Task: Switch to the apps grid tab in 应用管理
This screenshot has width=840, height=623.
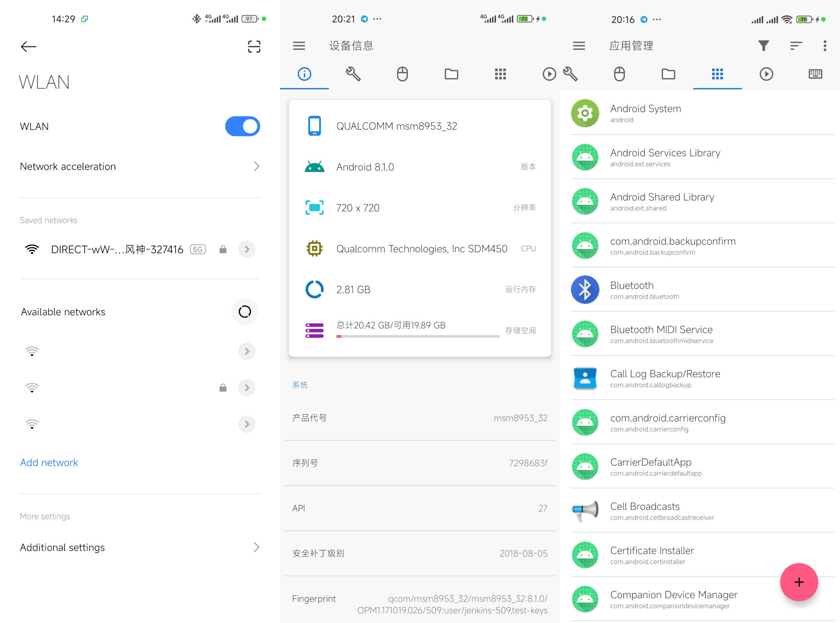Action: [717, 74]
